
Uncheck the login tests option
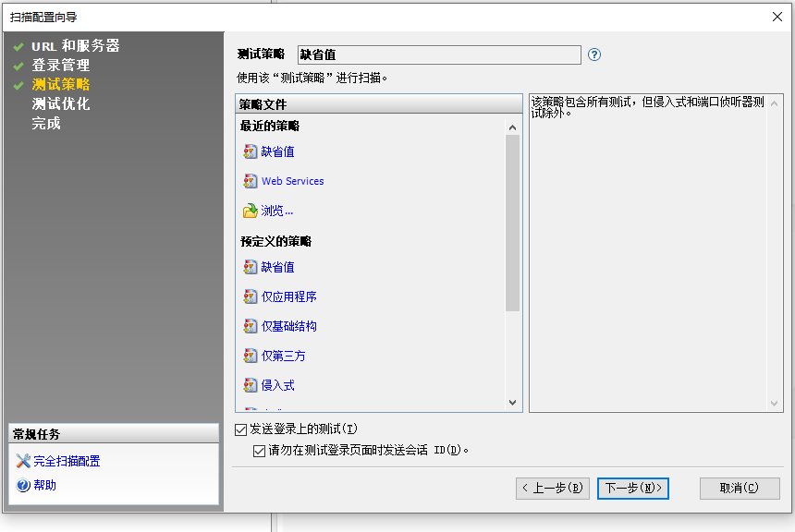click(x=238, y=429)
